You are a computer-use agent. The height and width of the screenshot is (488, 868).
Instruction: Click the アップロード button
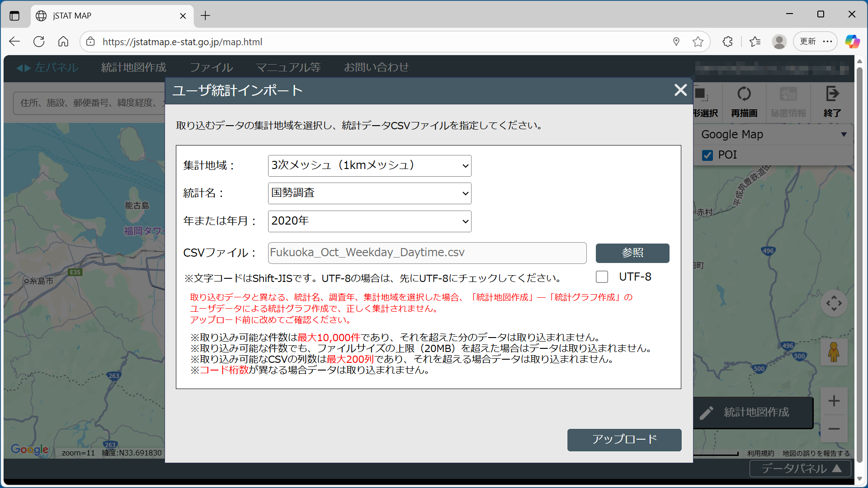click(x=624, y=440)
